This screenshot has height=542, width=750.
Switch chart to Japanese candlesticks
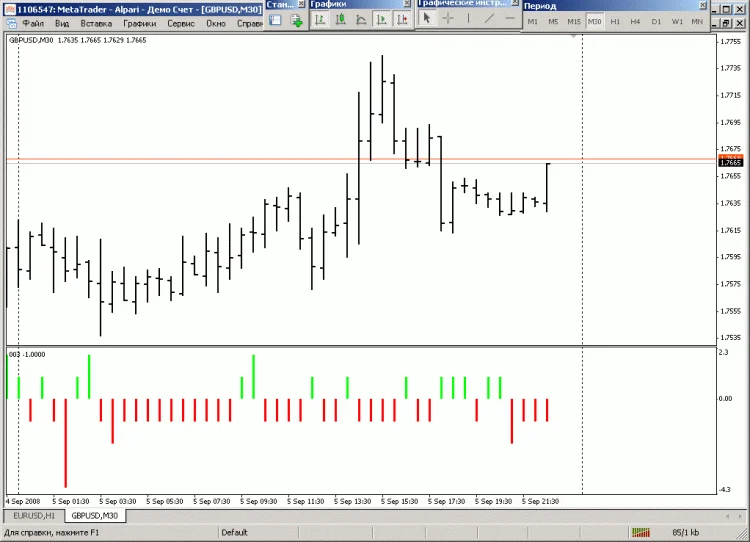341,20
